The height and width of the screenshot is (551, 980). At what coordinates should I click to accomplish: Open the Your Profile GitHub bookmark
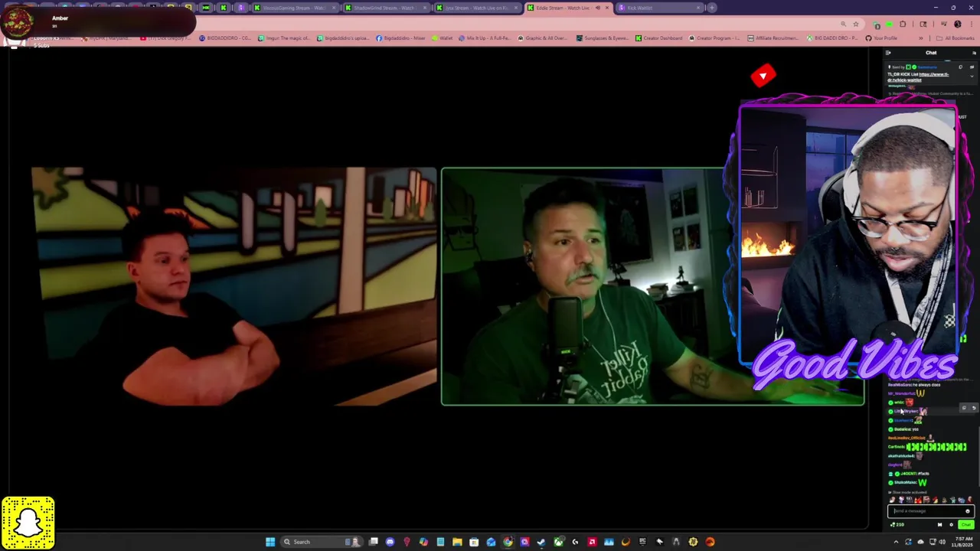pos(881,38)
